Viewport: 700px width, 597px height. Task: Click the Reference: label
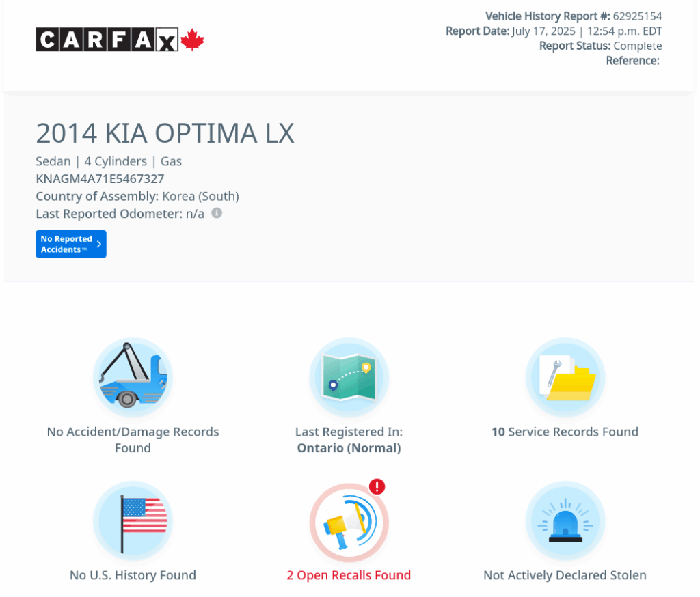[632, 61]
